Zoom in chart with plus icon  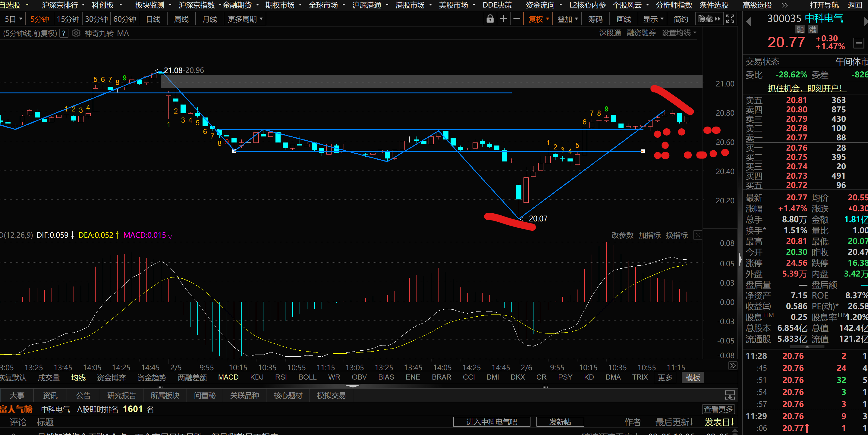click(503, 19)
